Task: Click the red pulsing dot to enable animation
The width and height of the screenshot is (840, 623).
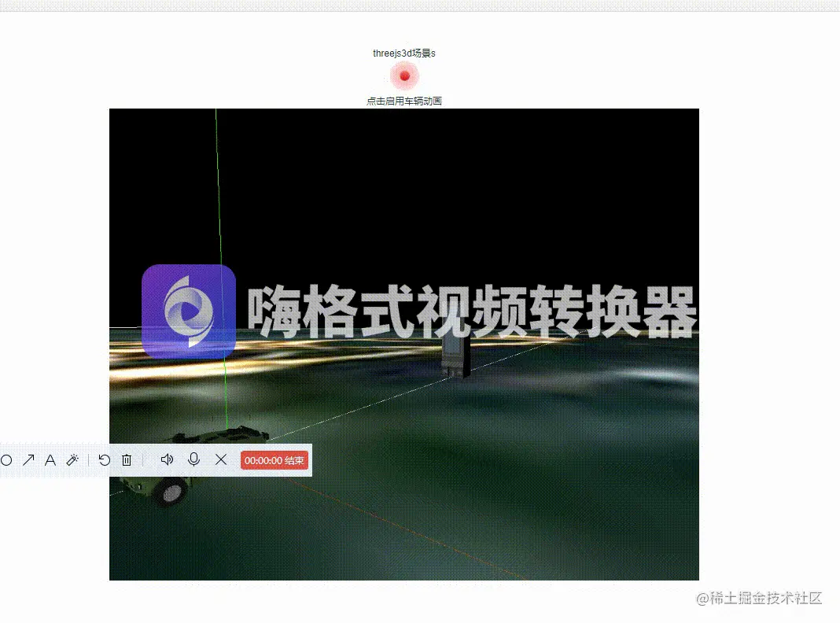Action: click(x=403, y=76)
